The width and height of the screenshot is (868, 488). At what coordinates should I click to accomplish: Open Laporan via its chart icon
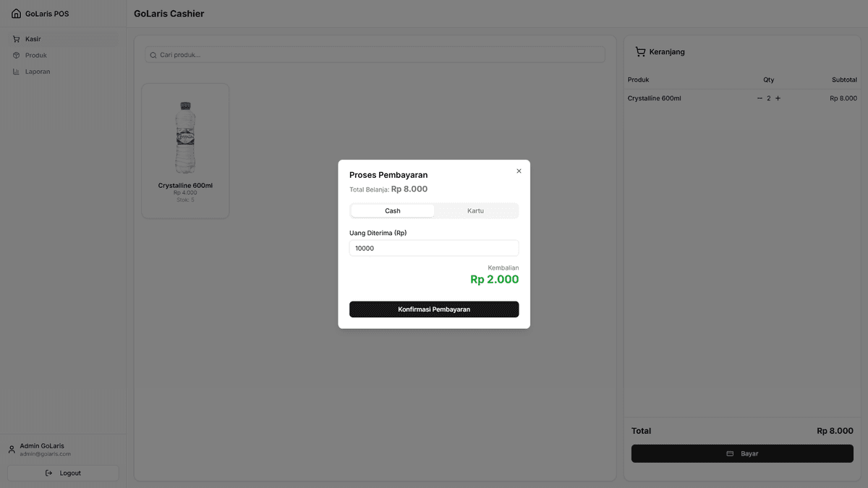click(x=16, y=72)
